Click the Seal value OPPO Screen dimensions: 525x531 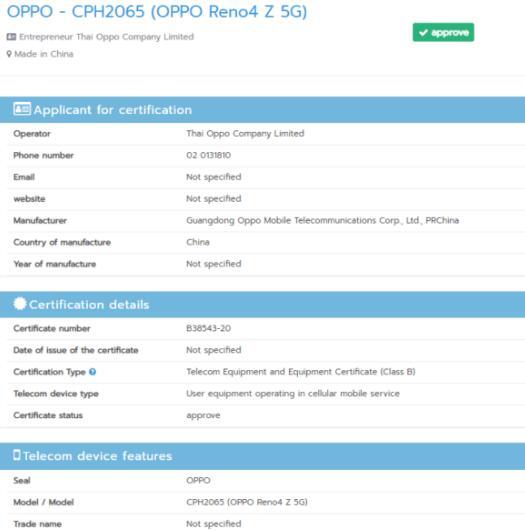[198, 480]
